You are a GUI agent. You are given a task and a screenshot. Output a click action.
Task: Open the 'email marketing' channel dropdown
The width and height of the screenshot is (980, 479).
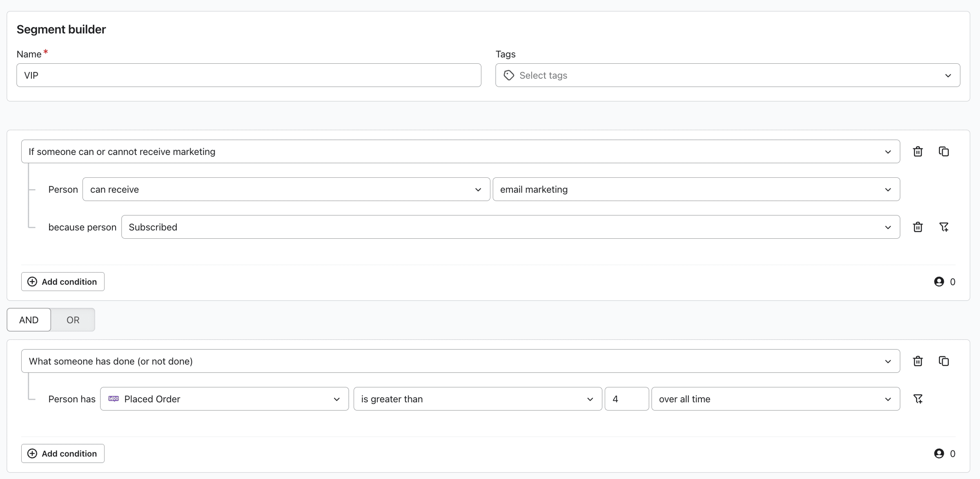(696, 190)
